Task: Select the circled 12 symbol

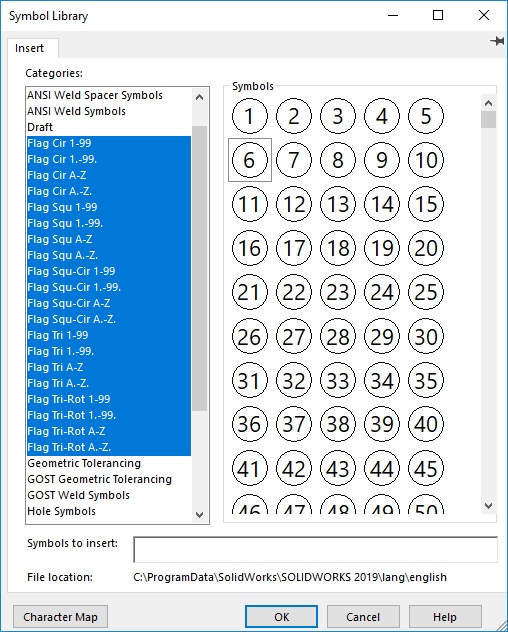Action: [x=294, y=204]
